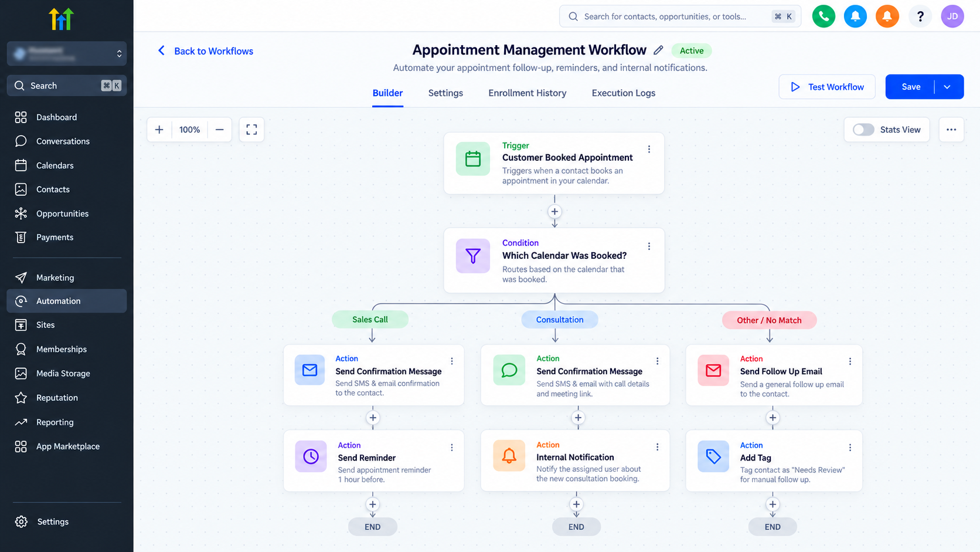Click the top contacts search field
The width and height of the screenshot is (980, 552).
click(680, 16)
